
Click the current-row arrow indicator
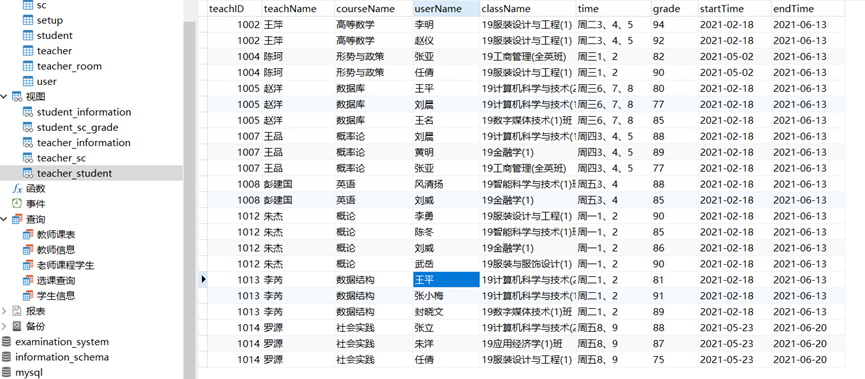[x=203, y=280]
